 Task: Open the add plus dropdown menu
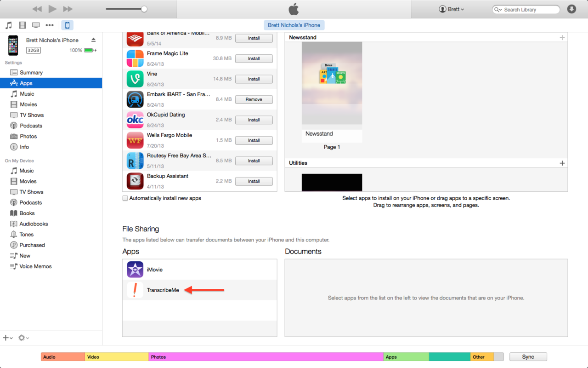coord(8,338)
